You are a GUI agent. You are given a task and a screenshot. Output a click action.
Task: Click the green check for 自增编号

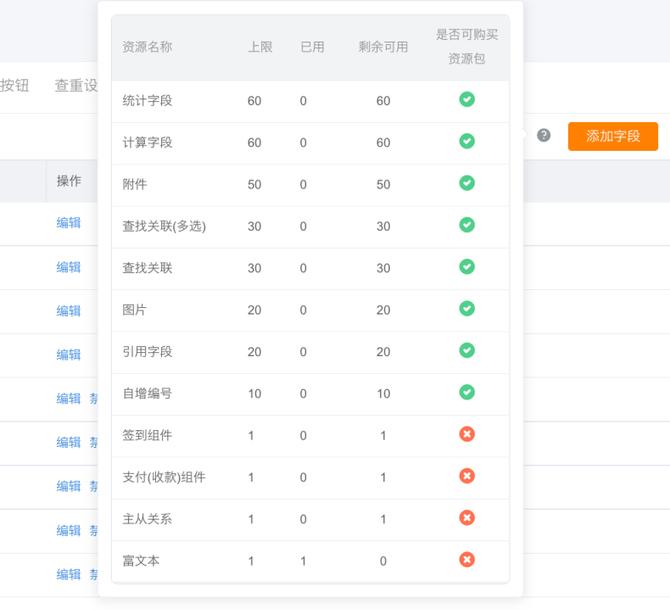[467, 392]
